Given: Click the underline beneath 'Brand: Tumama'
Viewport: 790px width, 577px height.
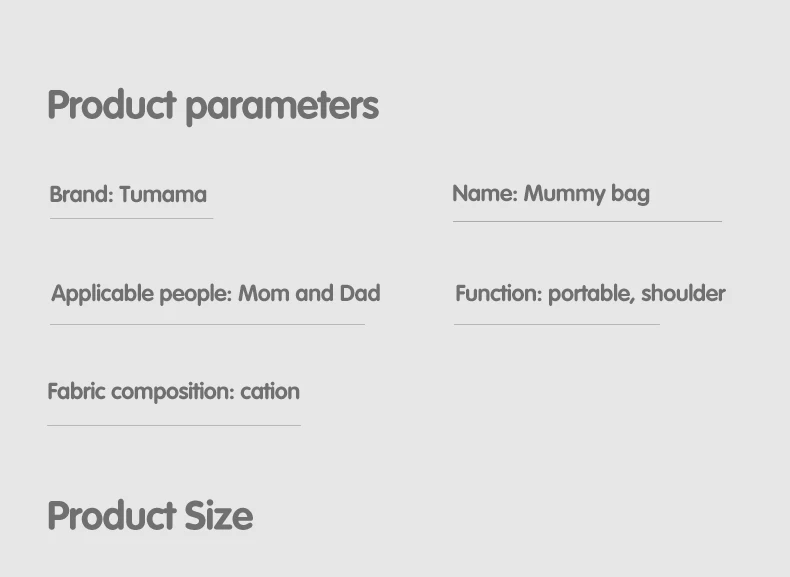Looking at the screenshot, I should tap(131, 219).
